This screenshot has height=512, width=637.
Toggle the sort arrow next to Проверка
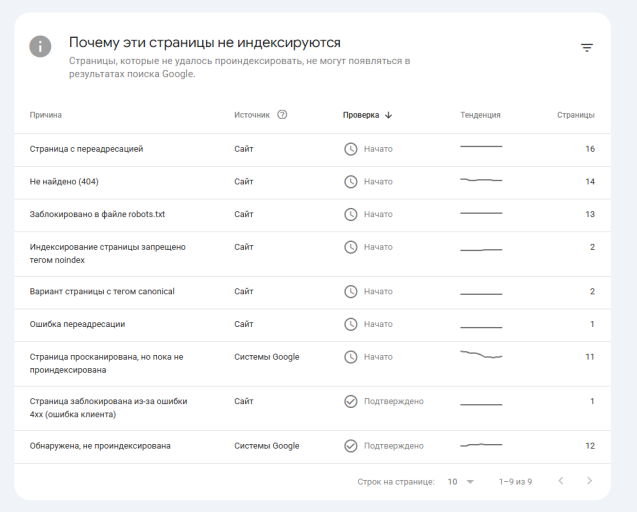tap(388, 115)
